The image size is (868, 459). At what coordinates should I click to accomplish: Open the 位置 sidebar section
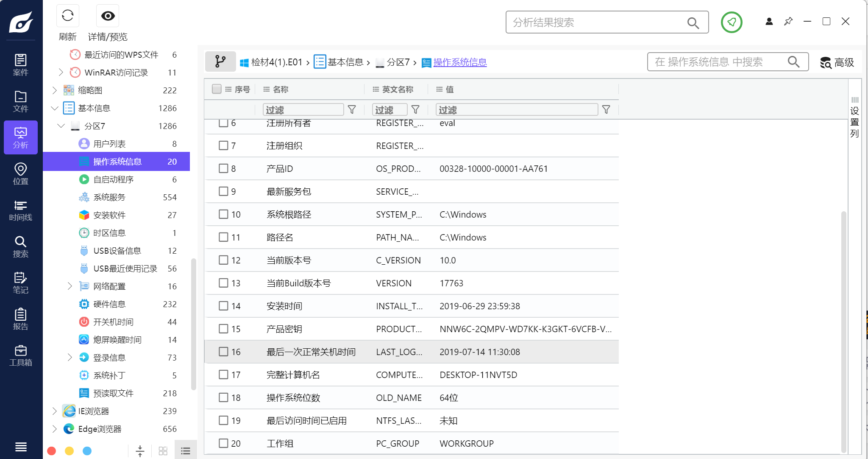point(21,174)
